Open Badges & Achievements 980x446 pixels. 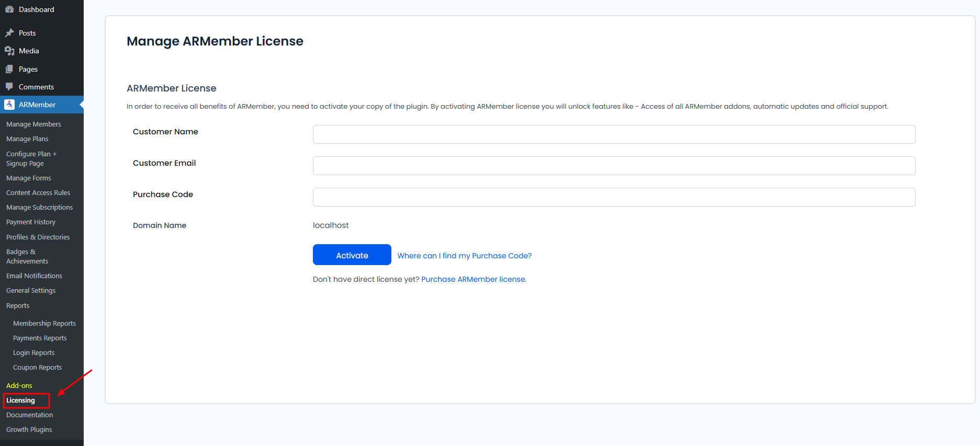point(27,257)
